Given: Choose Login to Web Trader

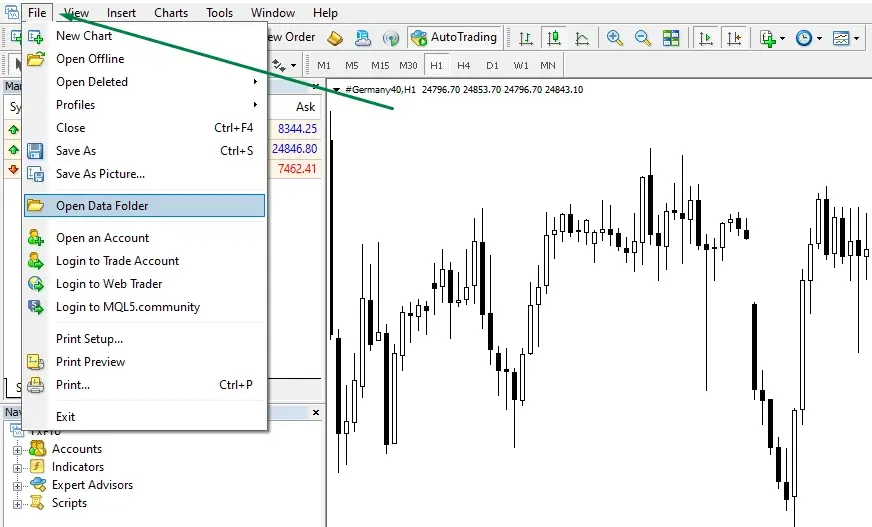Looking at the screenshot, I should tap(145, 284).
